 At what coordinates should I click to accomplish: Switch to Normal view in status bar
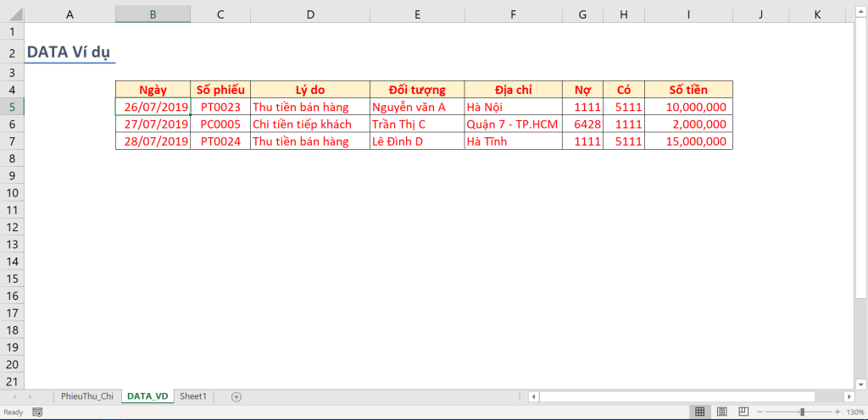point(699,412)
